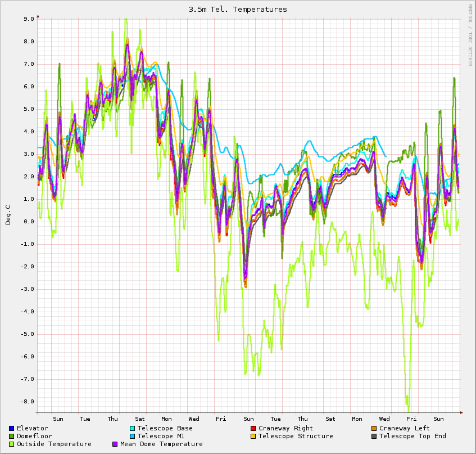The width and height of the screenshot is (476, 454).
Task: Click the arrowhead at the x-axis right end
Action: (x=461, y=412)
